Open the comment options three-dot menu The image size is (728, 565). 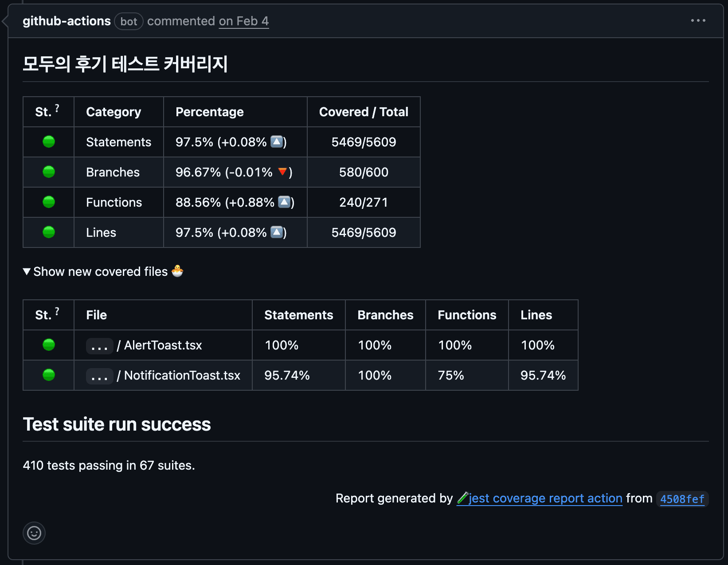click(x=698, y=20)
